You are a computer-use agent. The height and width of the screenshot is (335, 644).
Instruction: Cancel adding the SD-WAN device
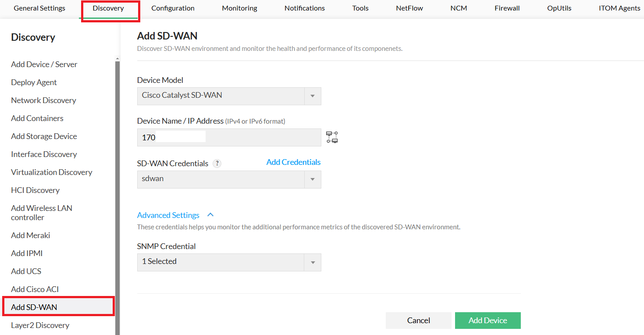418,321
